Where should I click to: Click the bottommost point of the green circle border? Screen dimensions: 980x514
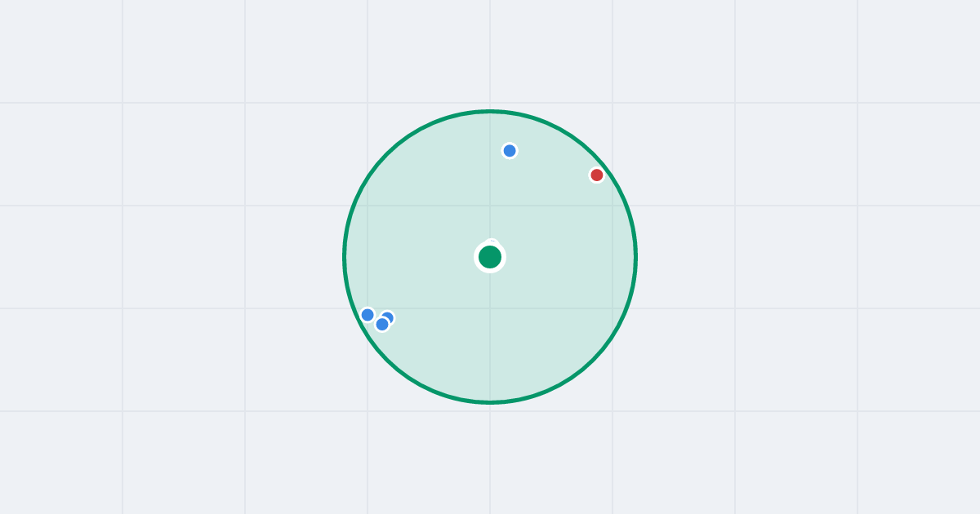pyautogui.click(x=490, y=402)
